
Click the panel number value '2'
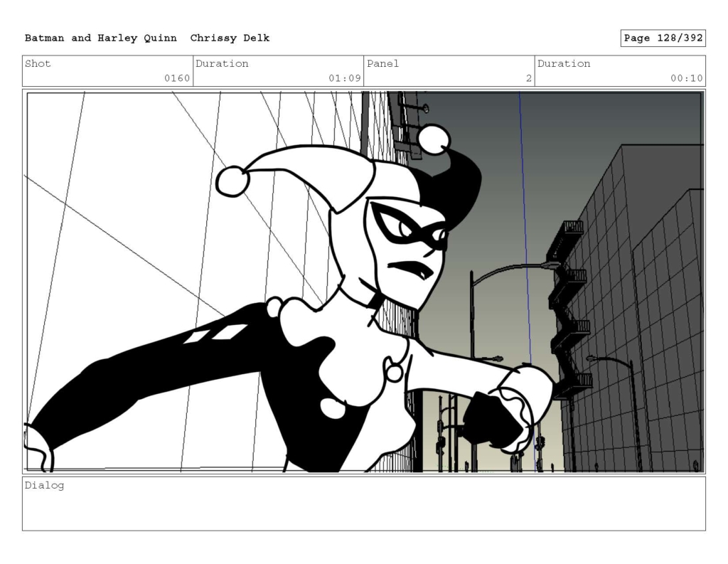tap(528, 78)
